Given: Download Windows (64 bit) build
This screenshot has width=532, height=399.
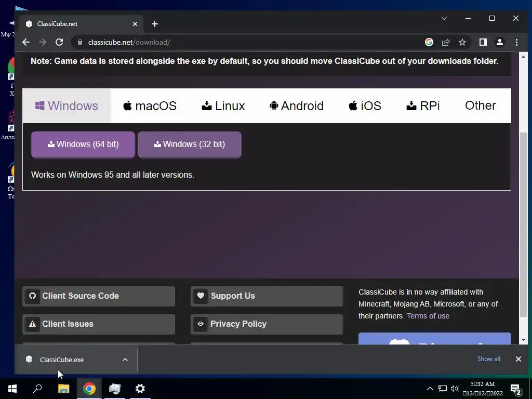Looking at the screenshot, I should [x=83, y=144].
